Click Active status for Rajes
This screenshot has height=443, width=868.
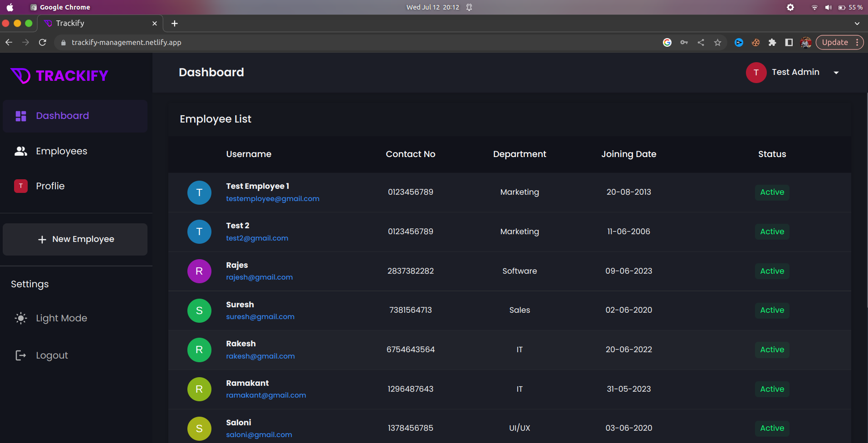772,271
